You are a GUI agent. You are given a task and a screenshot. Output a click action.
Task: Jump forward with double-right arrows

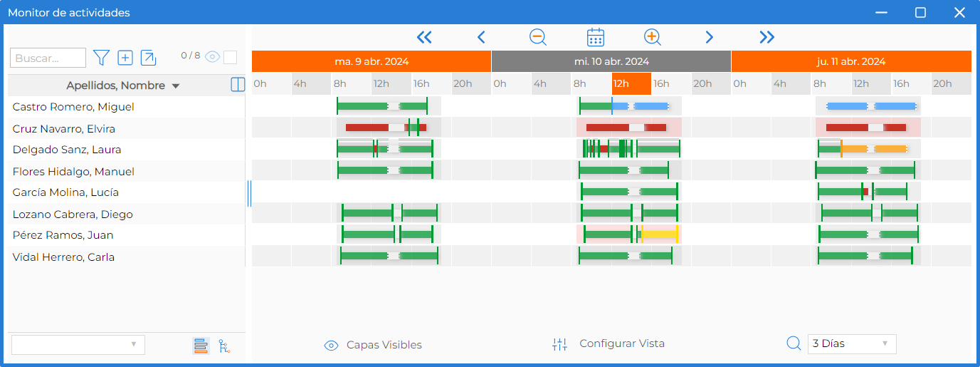(x=766, y=37)
